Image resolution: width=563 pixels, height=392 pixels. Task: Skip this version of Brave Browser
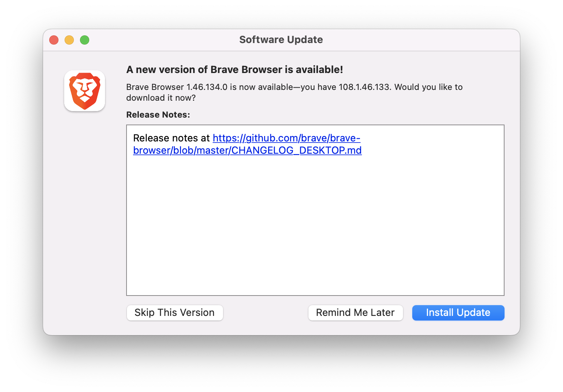pyautogui.click(x=175, y=312)
